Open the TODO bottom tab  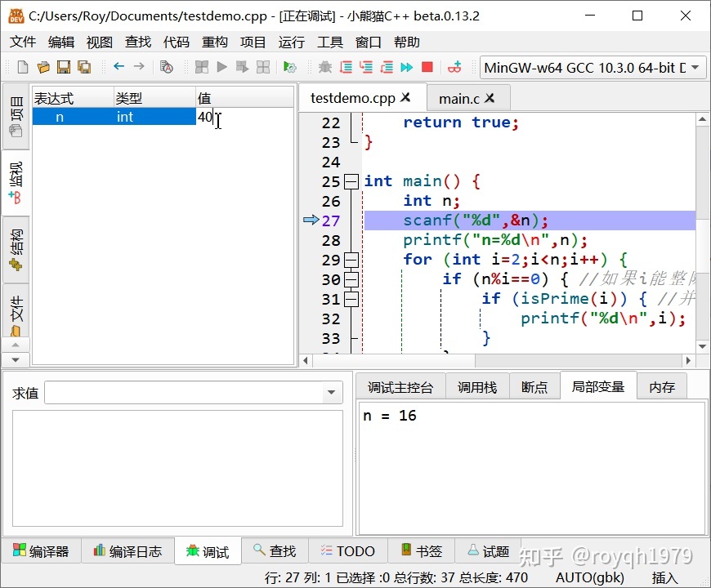pos(348,551)
